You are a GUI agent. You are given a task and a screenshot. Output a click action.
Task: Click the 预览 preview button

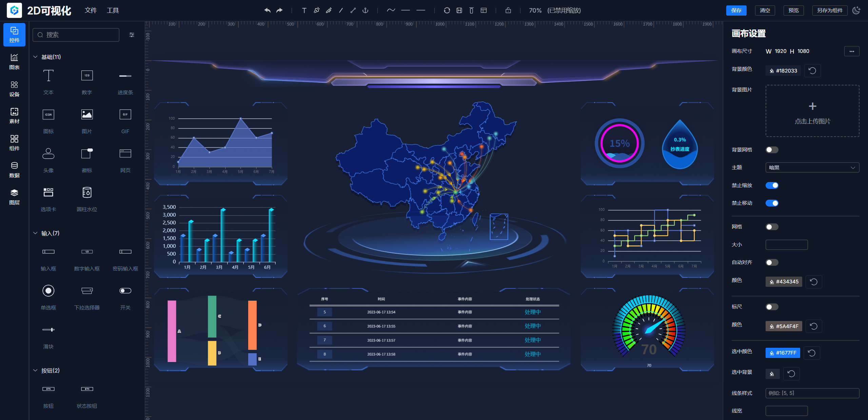click(793, 11)
